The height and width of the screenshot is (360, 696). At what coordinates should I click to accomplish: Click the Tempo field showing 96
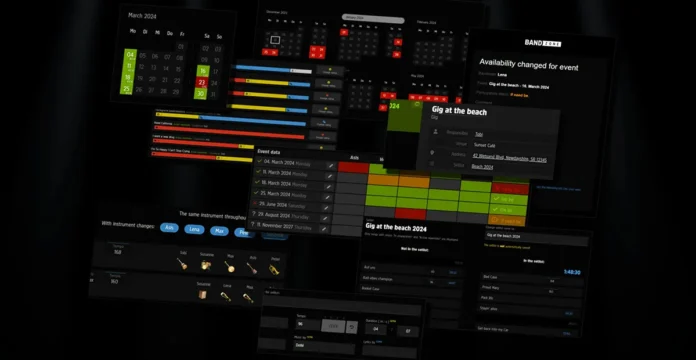pos(308,324)
